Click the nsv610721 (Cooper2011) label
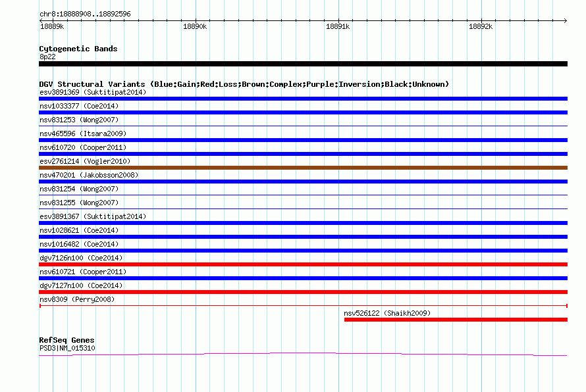Viewport: 586px width, 392px height. pyautogui.click(x=83, y=272)
